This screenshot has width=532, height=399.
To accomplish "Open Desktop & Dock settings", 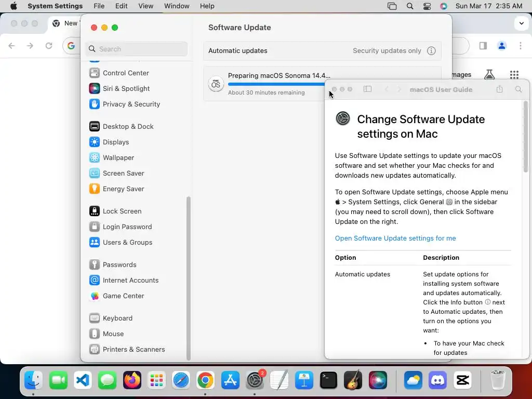I will pos(121,127).
